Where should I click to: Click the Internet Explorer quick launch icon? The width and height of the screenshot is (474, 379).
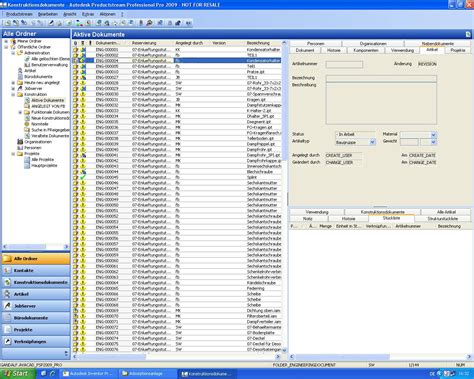click(x=52, y=374)
